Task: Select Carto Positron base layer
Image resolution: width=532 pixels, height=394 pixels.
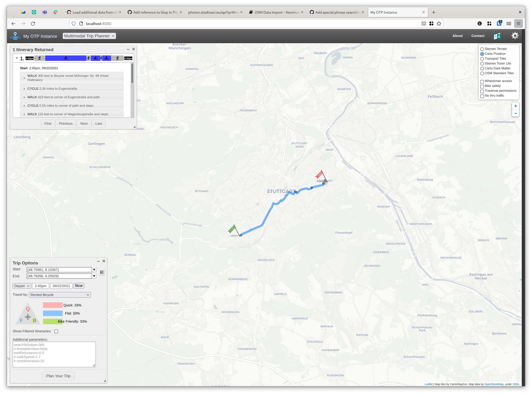Action: tap(482, 54)
